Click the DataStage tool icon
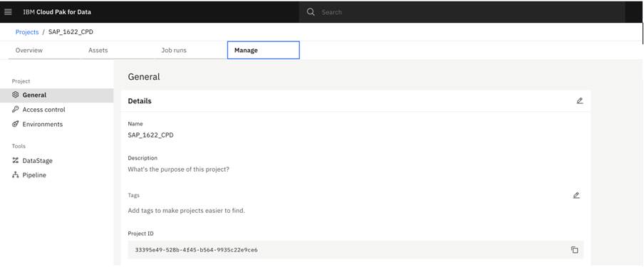This screenshot has height=267, width=644. click(16, 161)
